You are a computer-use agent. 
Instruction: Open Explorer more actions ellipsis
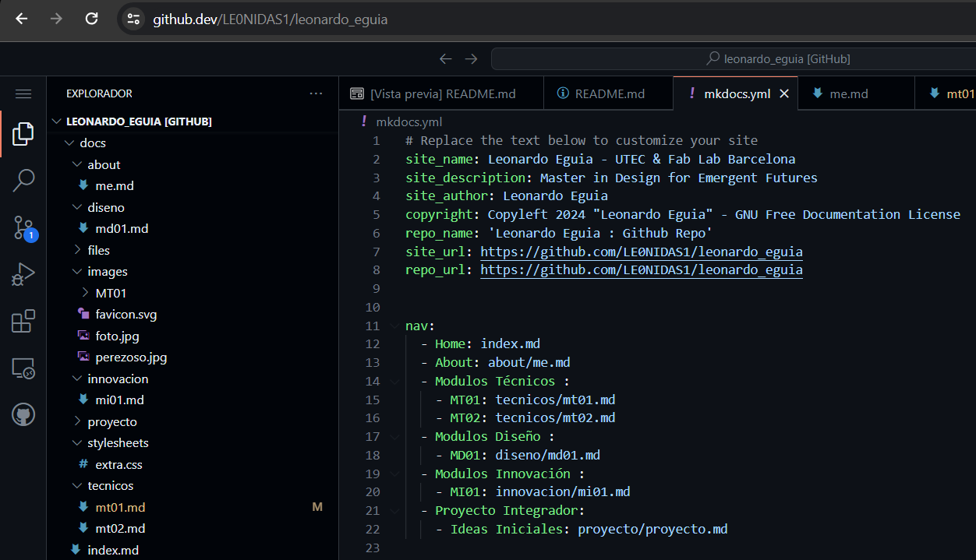pyautogui.click(x=316, y=93)
